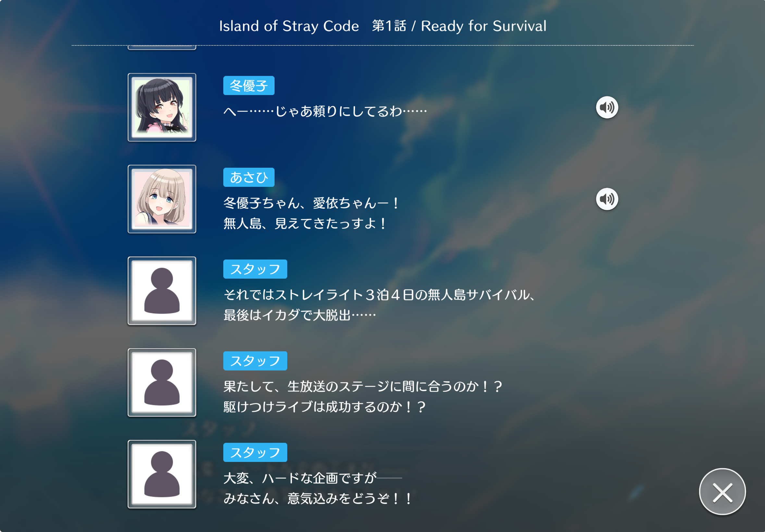Select the first スタッフ name label
The image size is (765, 532).
pyautogui.click(x=255, y=269)
